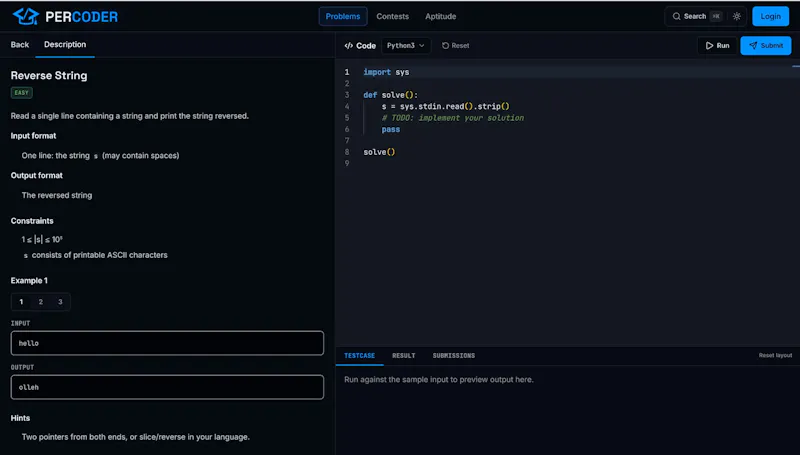Click the 'Run against the sample input' message

point(439,380)
